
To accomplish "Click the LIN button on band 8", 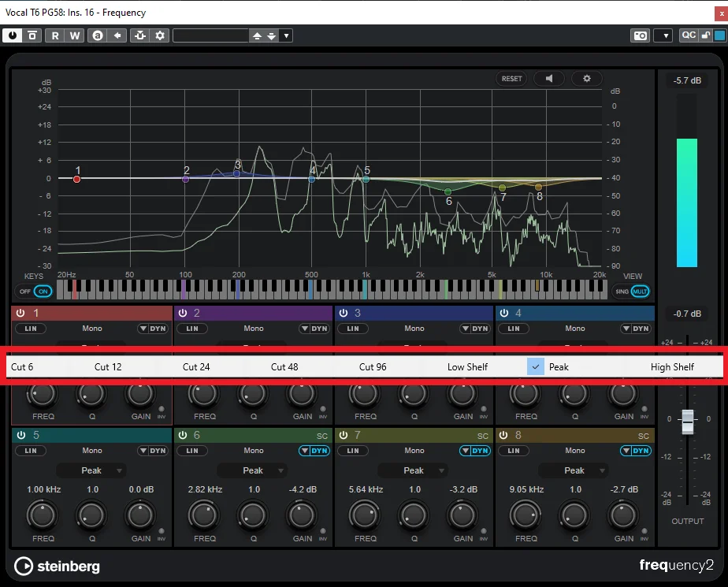I will pos(514,451).
